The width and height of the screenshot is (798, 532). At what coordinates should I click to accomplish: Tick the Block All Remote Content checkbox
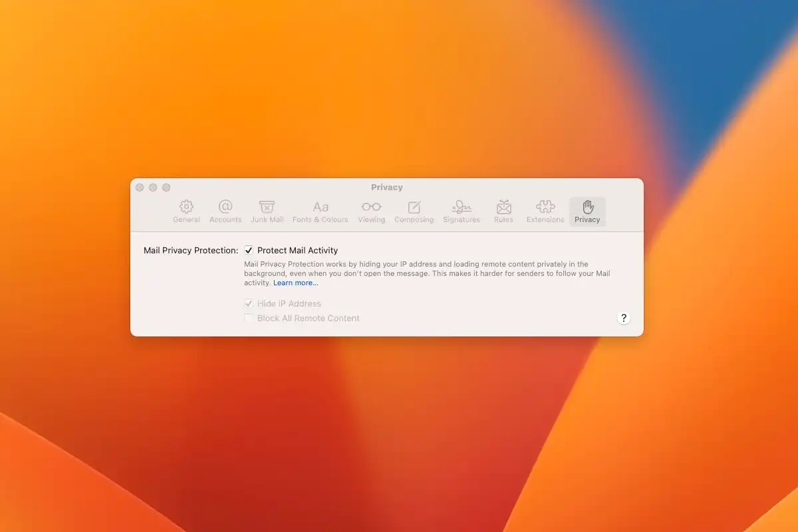(249, 319)
